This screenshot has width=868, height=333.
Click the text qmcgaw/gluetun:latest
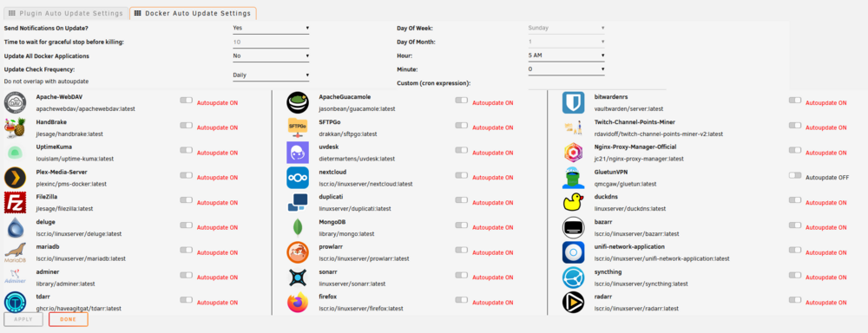pos(626,184)
